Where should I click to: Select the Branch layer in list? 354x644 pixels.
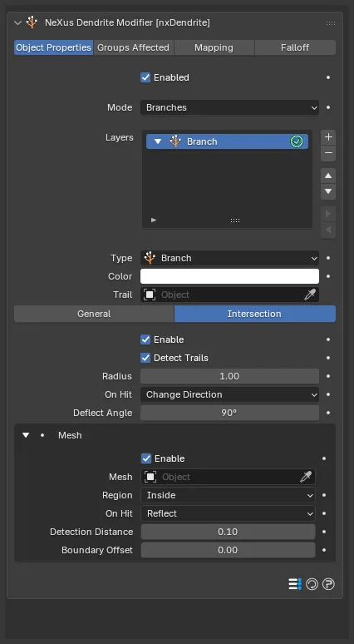[227, 141]
